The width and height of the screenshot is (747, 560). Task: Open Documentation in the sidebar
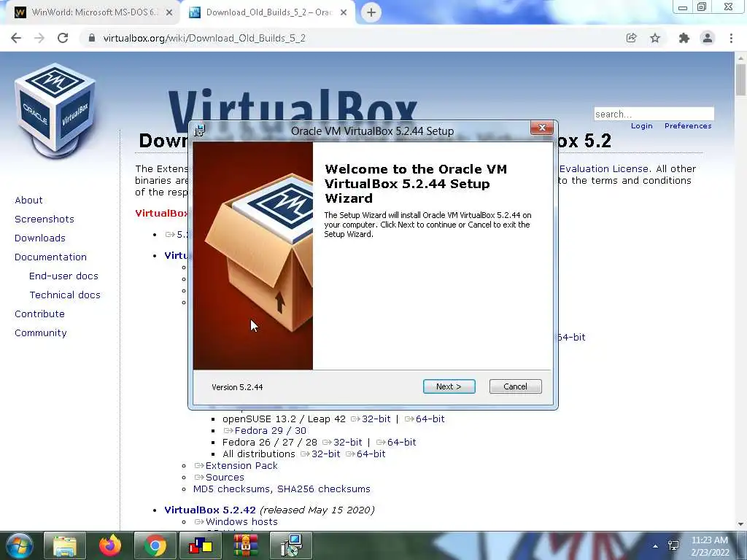50,257
